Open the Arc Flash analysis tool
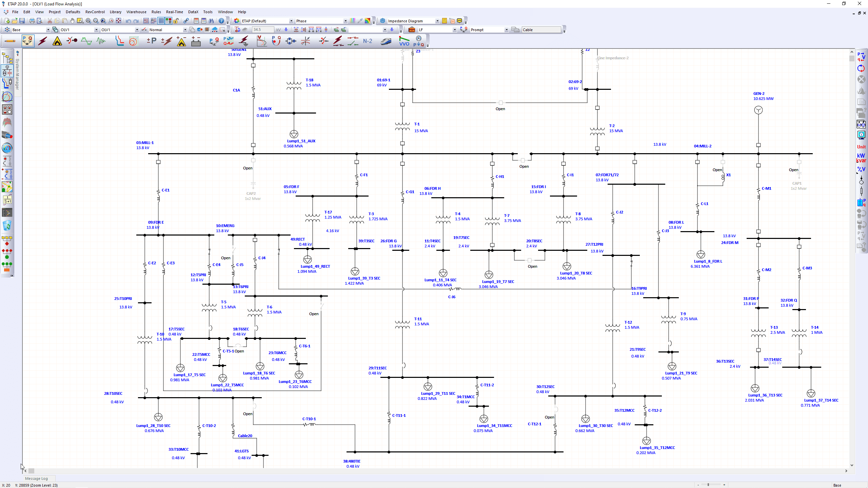The height and width of the screenshot is (488, 868). (x=57, y=41)
